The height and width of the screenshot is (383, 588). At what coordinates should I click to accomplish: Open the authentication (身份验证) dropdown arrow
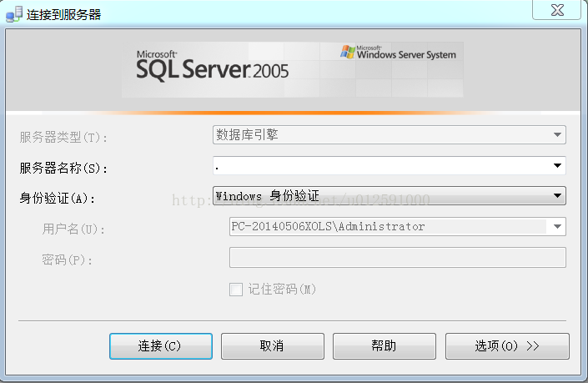click(x=557, y=195)
